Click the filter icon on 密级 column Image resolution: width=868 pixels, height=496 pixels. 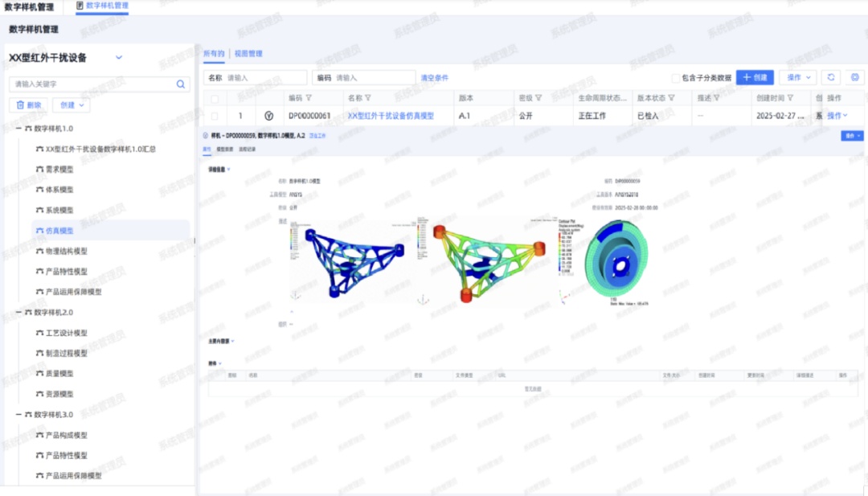point(538,98)
